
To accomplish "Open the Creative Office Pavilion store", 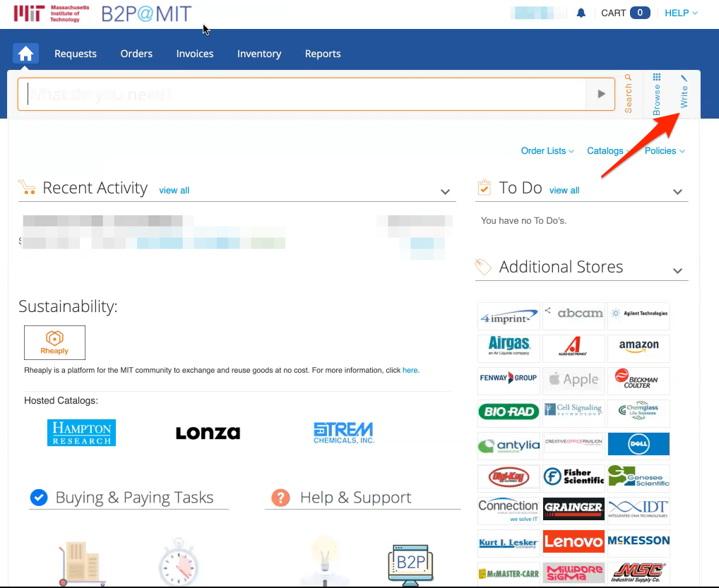I will pos(574,446).
